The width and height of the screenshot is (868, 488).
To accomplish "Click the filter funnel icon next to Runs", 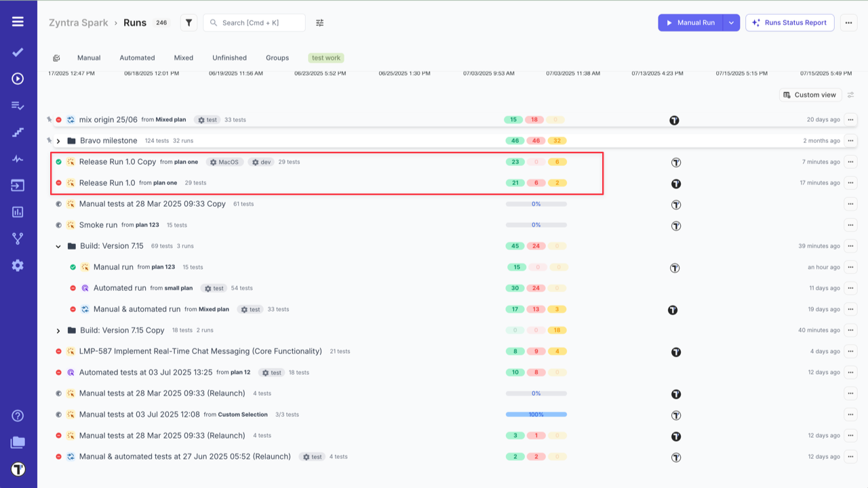I will pos(189,22).
